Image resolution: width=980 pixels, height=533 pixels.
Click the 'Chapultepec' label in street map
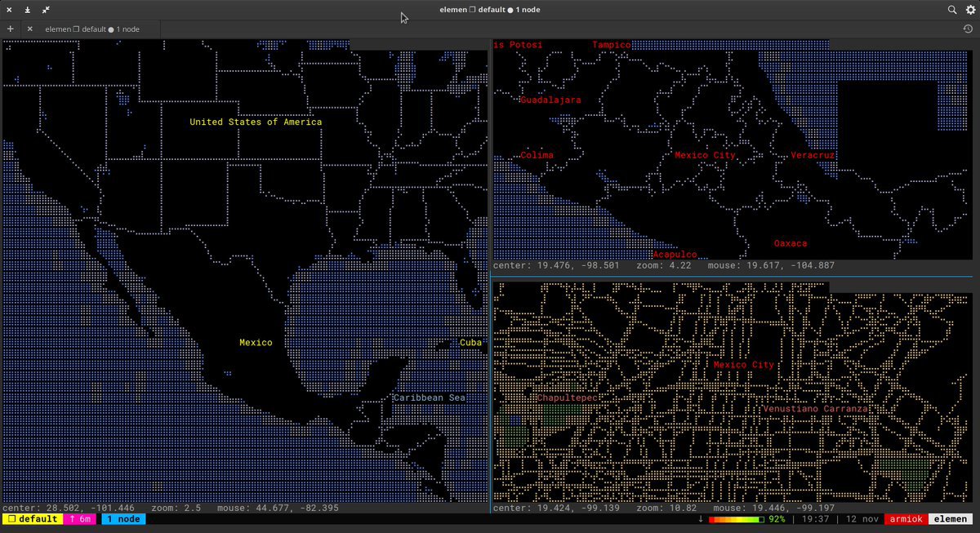point(566,398)
